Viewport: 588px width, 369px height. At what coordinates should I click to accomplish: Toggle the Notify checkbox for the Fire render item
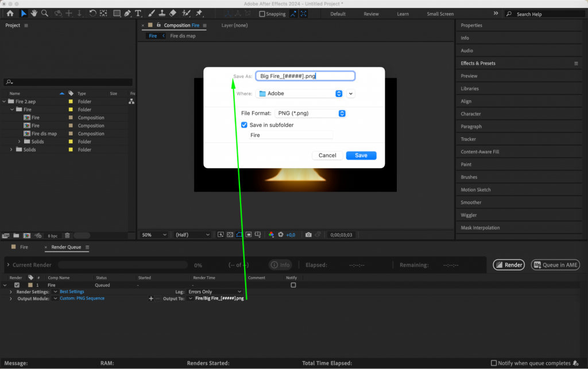[x=293, y=285]
